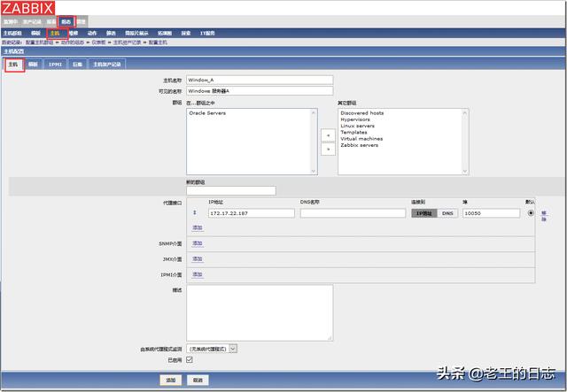Select Hypervisors in Other groups
Screen dimensions: 567x392
tap(355, 119)
